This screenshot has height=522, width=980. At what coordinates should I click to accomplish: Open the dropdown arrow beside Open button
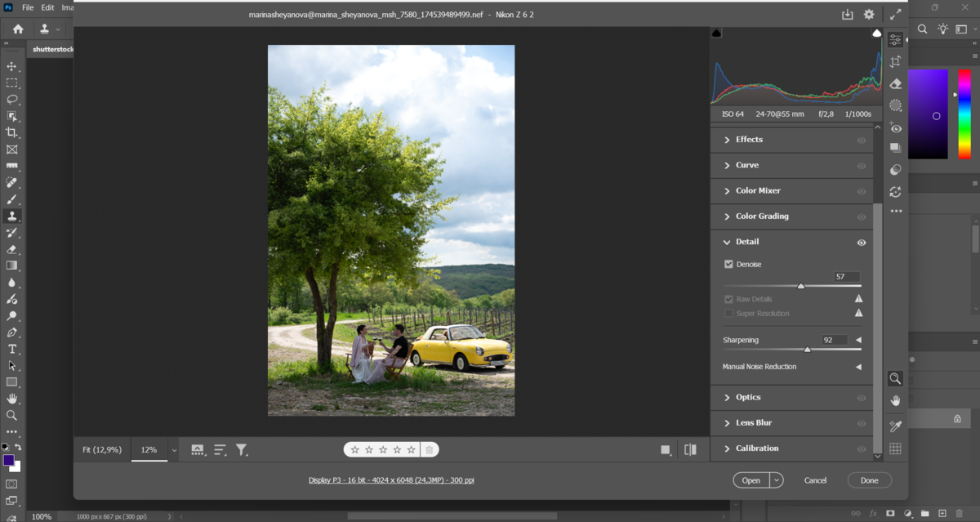coord(777,480)
